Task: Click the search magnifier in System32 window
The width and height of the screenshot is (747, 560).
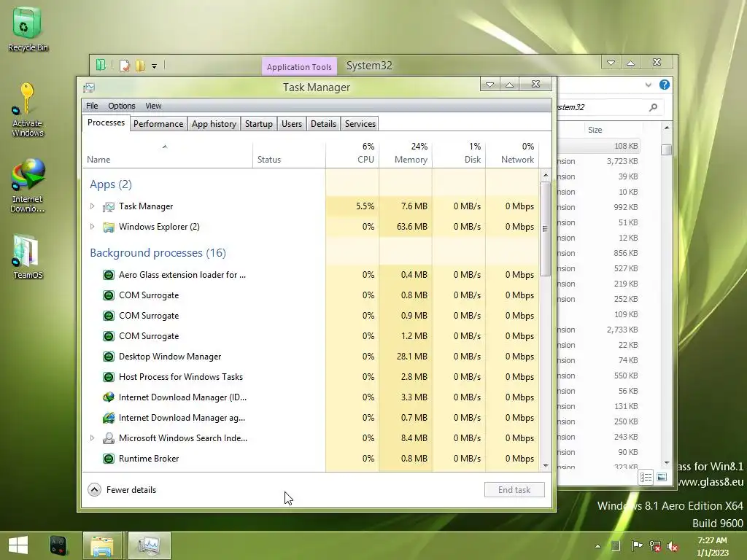Action: 653,108
